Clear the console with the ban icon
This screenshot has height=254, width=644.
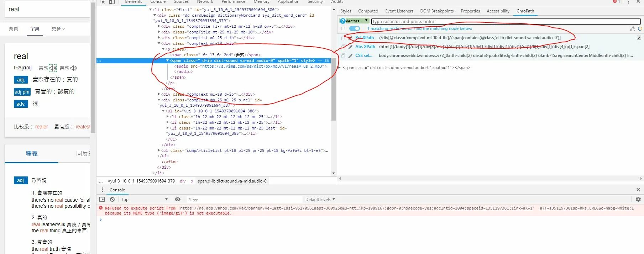tap(112, 200)
